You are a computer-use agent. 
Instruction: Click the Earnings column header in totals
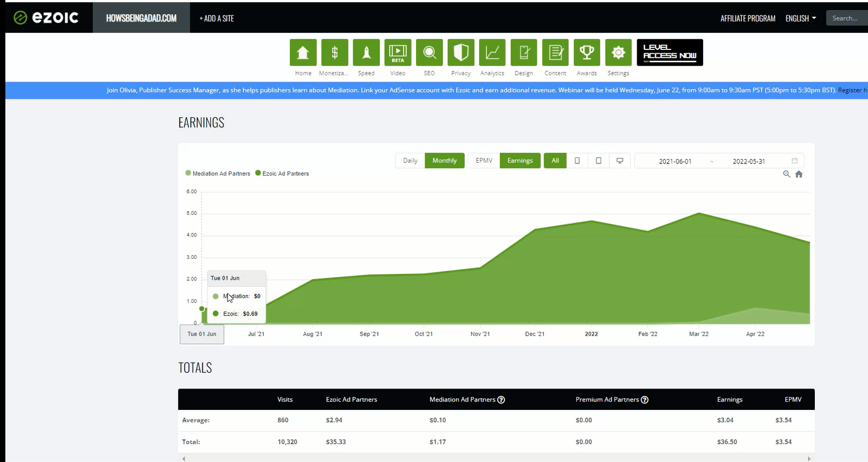pos(730,400)
